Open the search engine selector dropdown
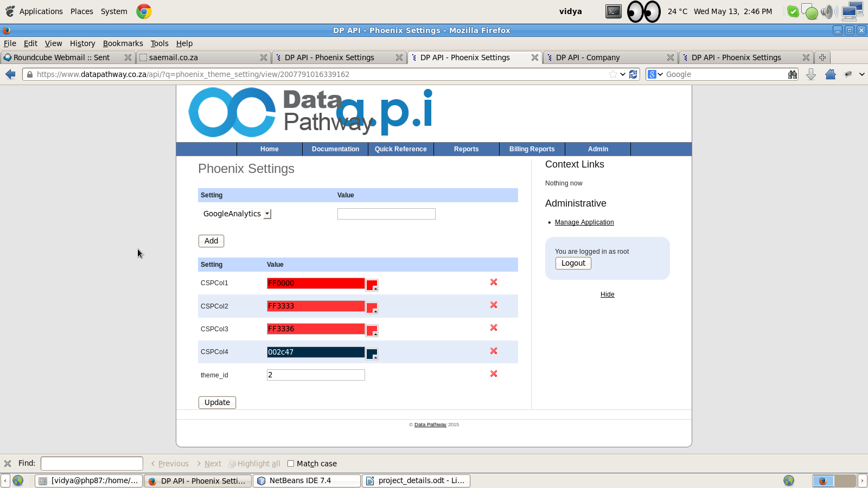 pyautogui.click(x=655, y=74)
